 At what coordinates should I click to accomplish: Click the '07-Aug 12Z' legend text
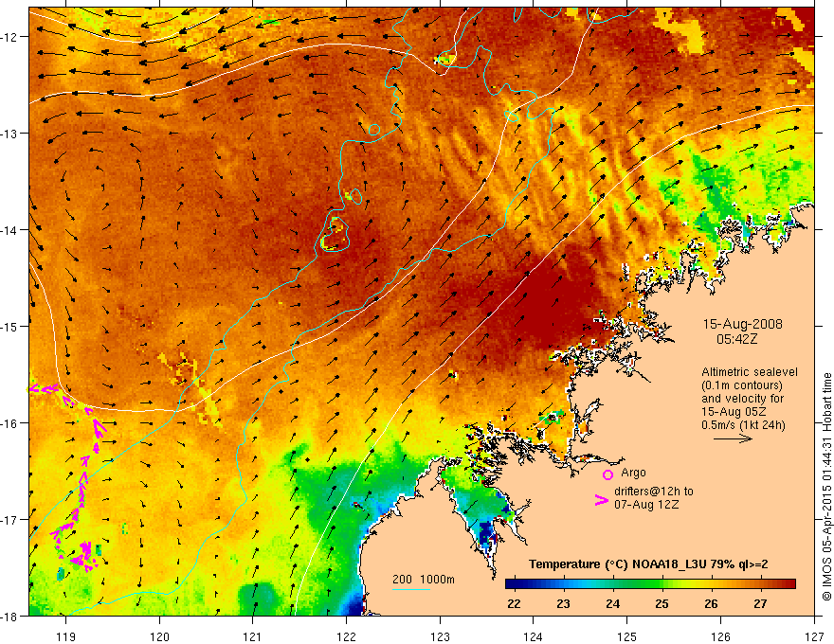pyautogui.click(x=646, y=504)
